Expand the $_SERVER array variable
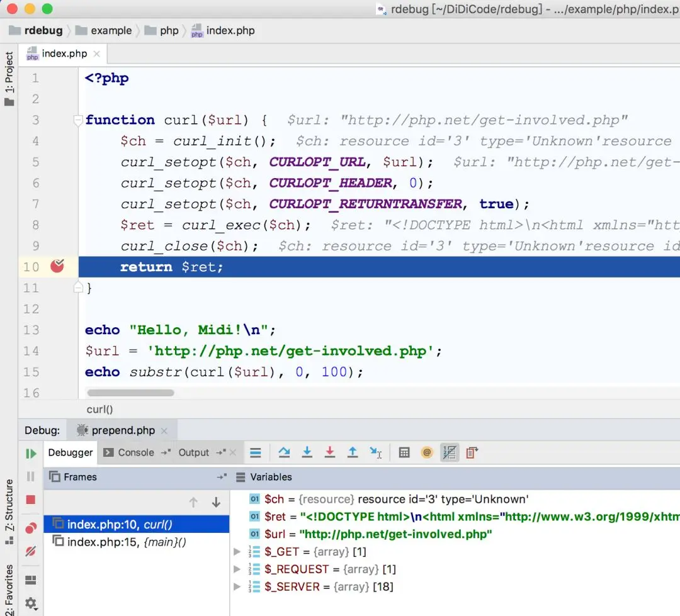Image resolution: width=680 pixels, height=616 pixels. (237, 586)
